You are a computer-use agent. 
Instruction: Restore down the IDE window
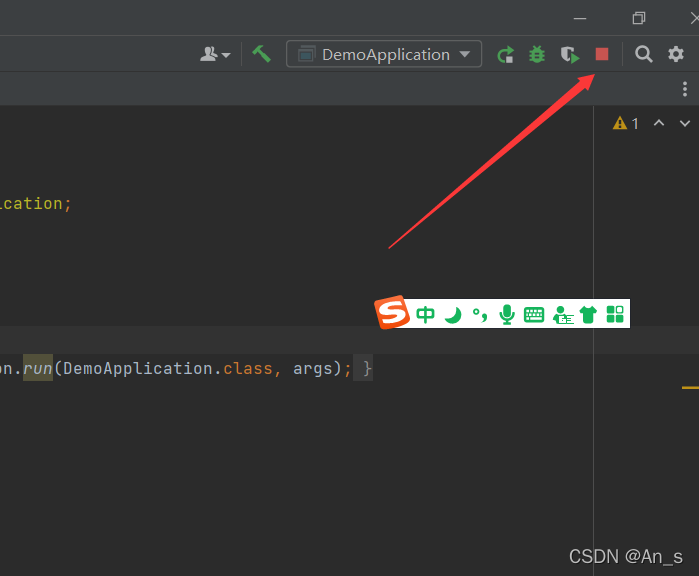[x=639, y=18]
